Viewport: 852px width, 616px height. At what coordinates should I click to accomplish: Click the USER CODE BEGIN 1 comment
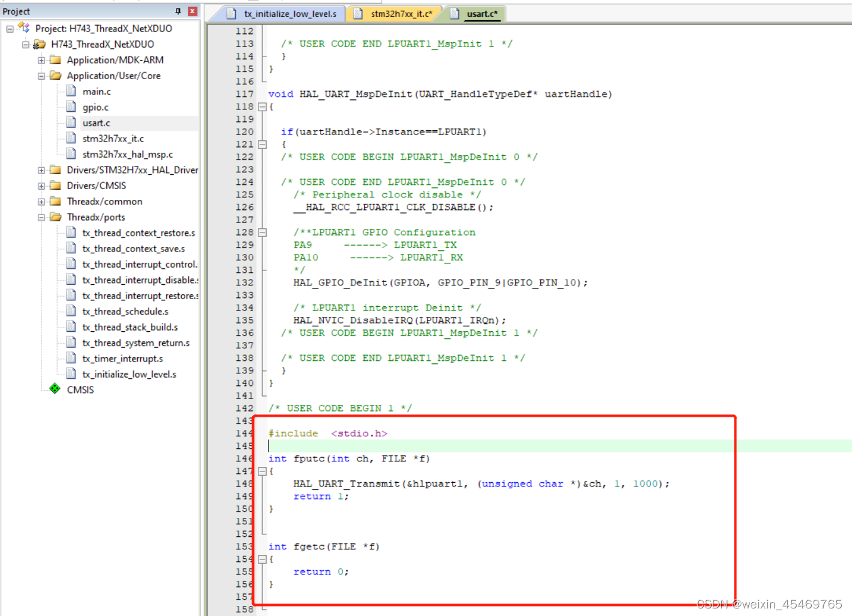pyautogui.click(x=340, y=409)
